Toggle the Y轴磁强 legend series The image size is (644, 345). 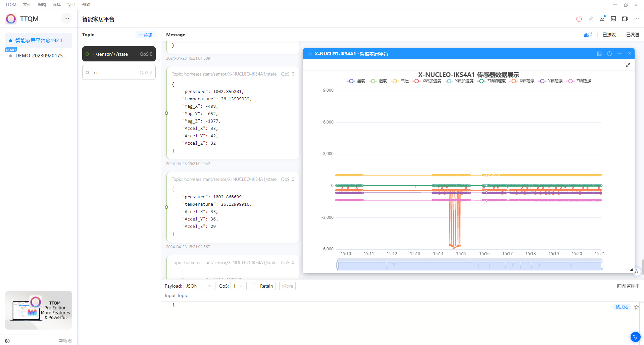[550, 81]
